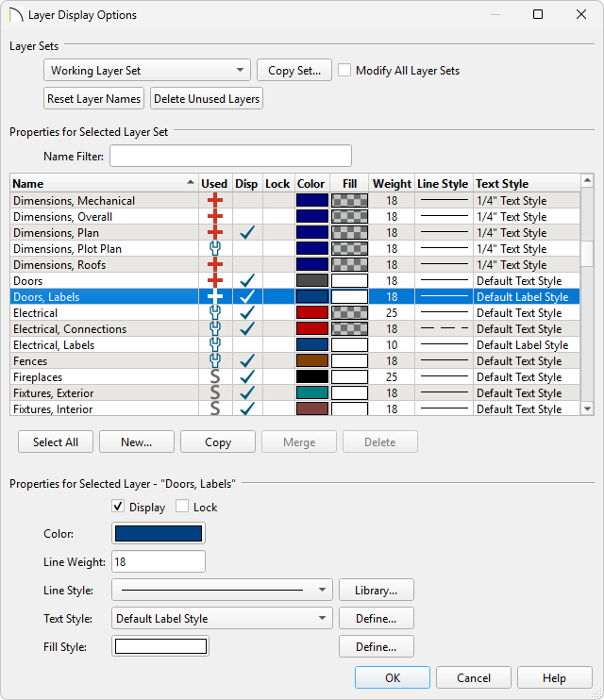The image size is (604, 700).
Task: Click the Text Style column header
Action: pos(527,183)
